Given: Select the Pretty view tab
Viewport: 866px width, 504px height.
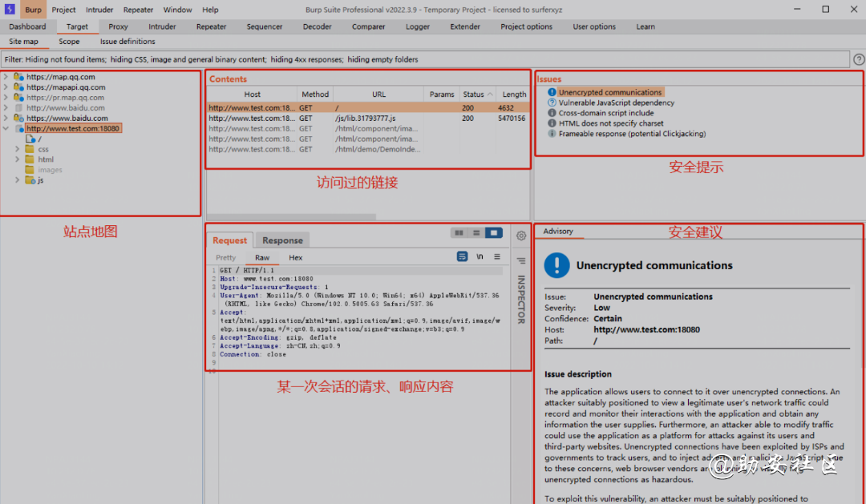Looking at the screenshot, I should point(225,257).
